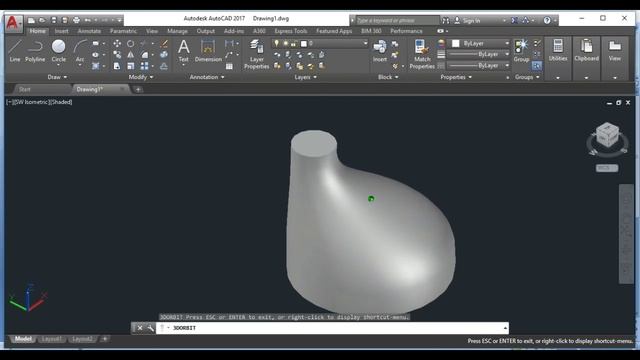Screen dimensions: 640x360
Task: Expand the Draw panel
Action: pyautogui.click(x=57, y=77)
